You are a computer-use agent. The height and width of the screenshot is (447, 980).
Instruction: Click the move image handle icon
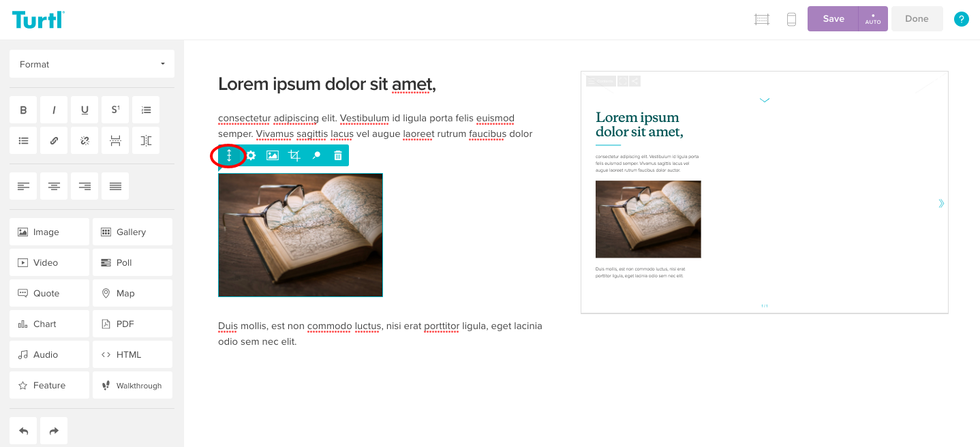[x=229, y=155]
